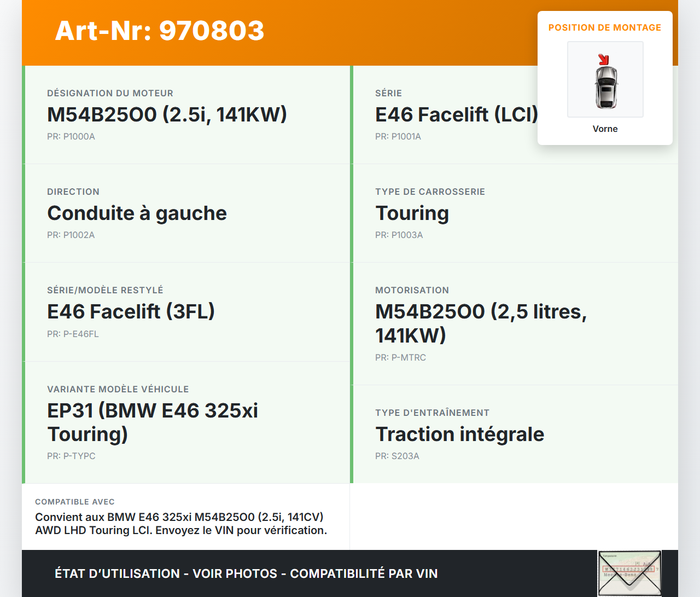The height and width of the screenshot is (597, 700).
Task: Click the "Position de montage" heading
Action: [x=604, y=27]
